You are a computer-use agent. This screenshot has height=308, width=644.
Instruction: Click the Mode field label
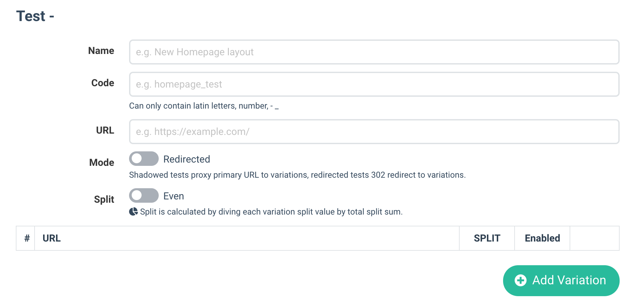102,163
